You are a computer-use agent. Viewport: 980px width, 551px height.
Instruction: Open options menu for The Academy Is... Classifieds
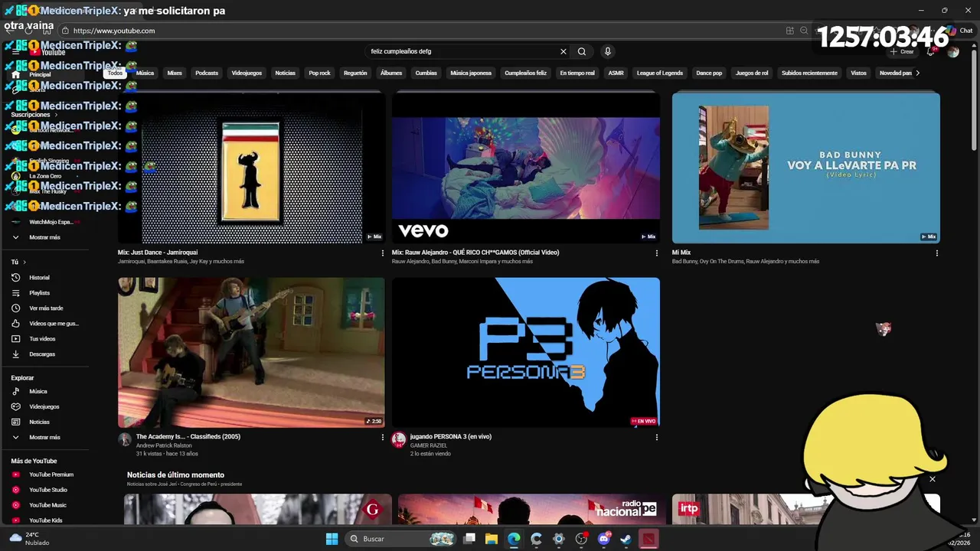[383, 438]
